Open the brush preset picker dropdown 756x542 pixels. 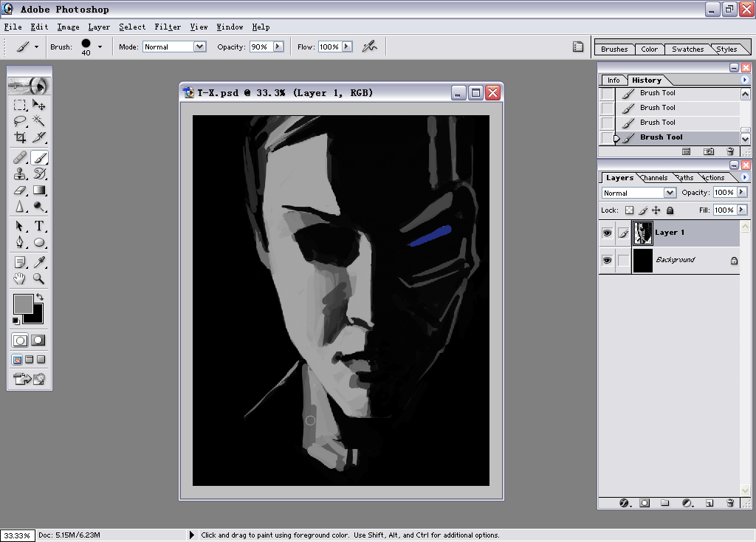[x=100, y=47]
